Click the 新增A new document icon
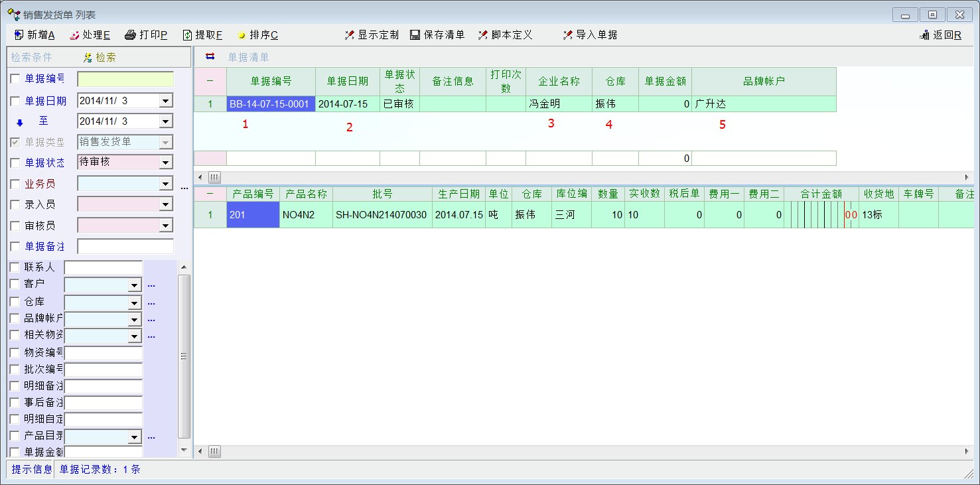Screen dimensions: 980x485 (19, 35)
